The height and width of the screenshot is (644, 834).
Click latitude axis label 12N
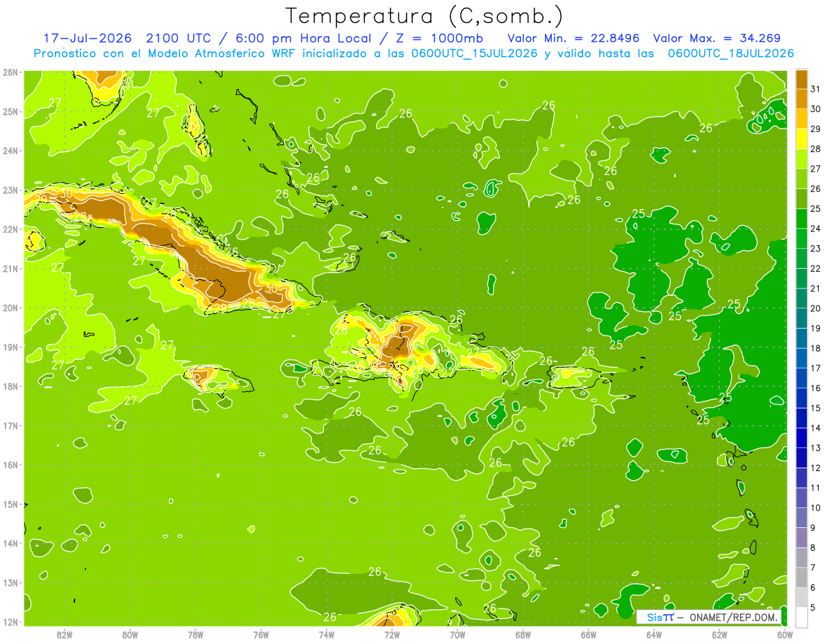click(x=10, y=622)
